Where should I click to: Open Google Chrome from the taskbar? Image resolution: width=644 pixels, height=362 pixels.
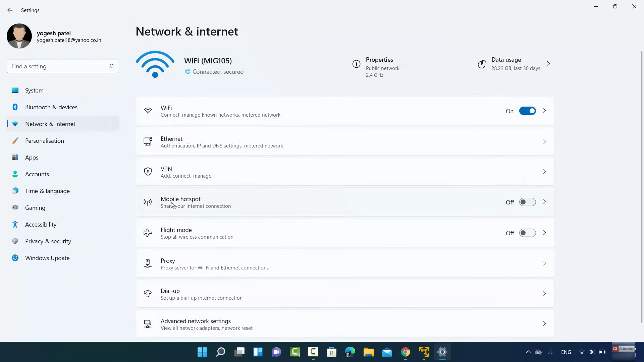(x=405, y=352)
